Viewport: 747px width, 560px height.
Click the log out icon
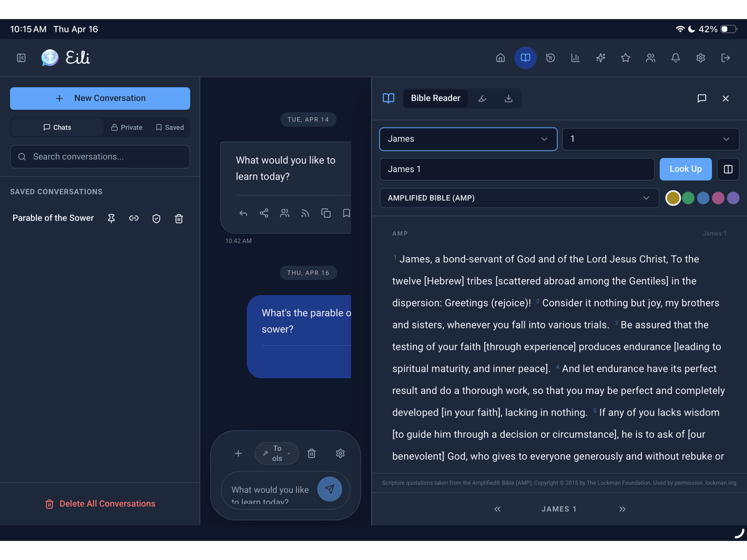tap(725, 58)
